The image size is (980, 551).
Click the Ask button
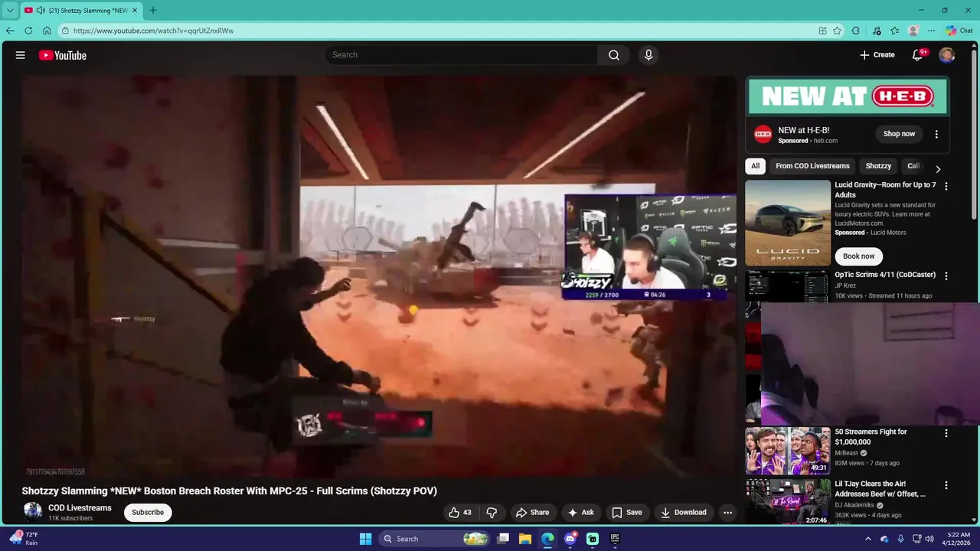tap(581, 513)
